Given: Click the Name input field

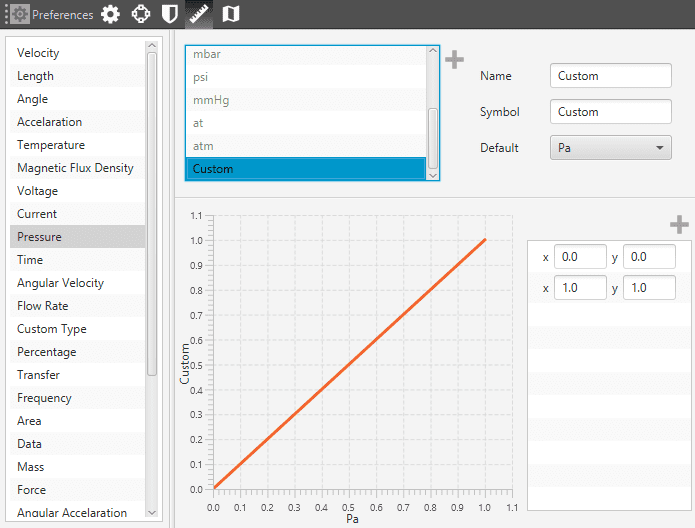Looking at the screenshot, I should [x=610, y=76].
